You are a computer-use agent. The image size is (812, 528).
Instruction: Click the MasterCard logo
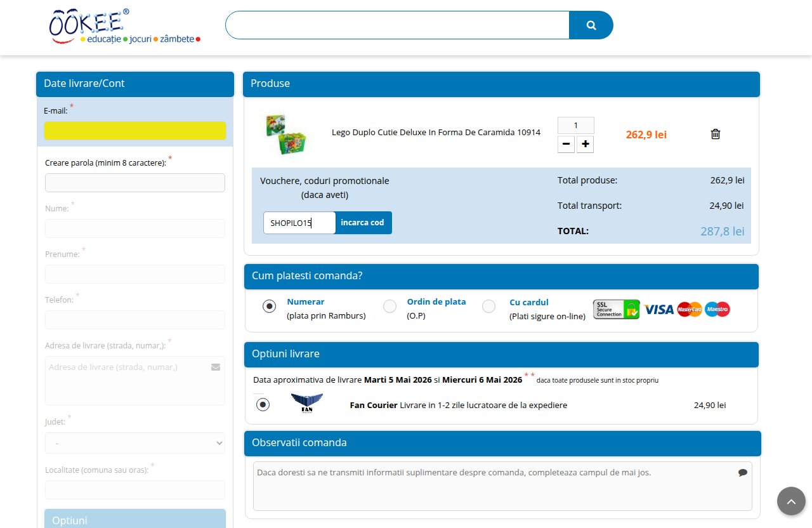[x=690, y=309]
